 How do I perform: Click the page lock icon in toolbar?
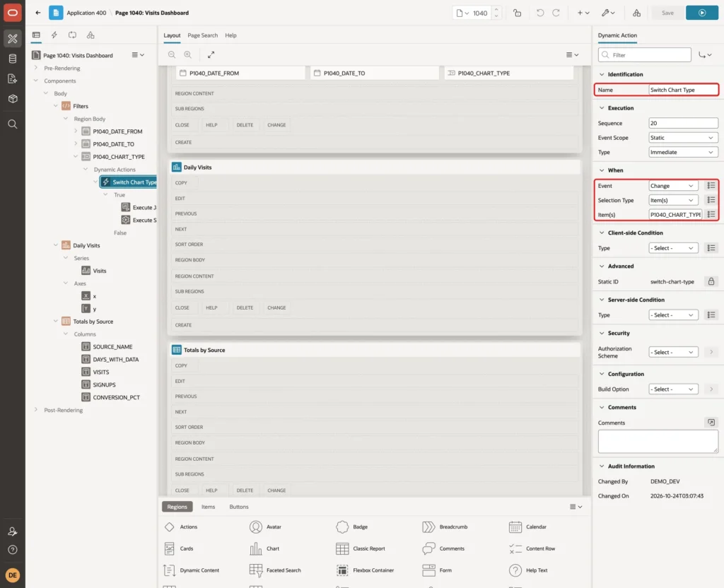pos(517,13)
